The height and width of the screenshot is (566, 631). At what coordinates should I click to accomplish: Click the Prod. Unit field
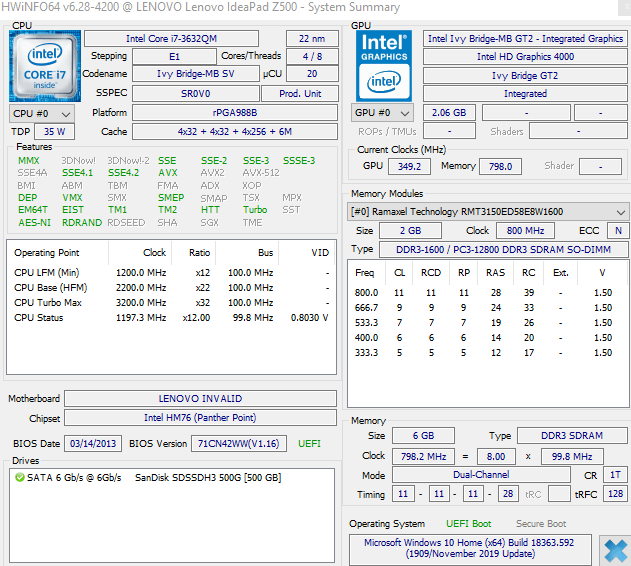pyautogui.click(x=300, y=93)
